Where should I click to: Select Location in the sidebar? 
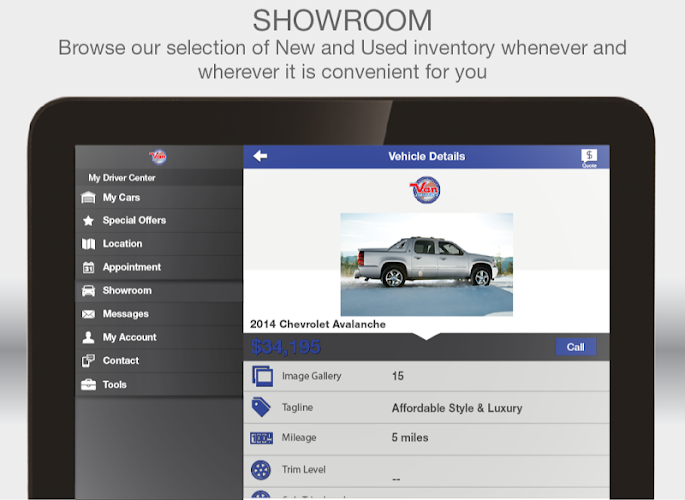click(x=159, y=244)
